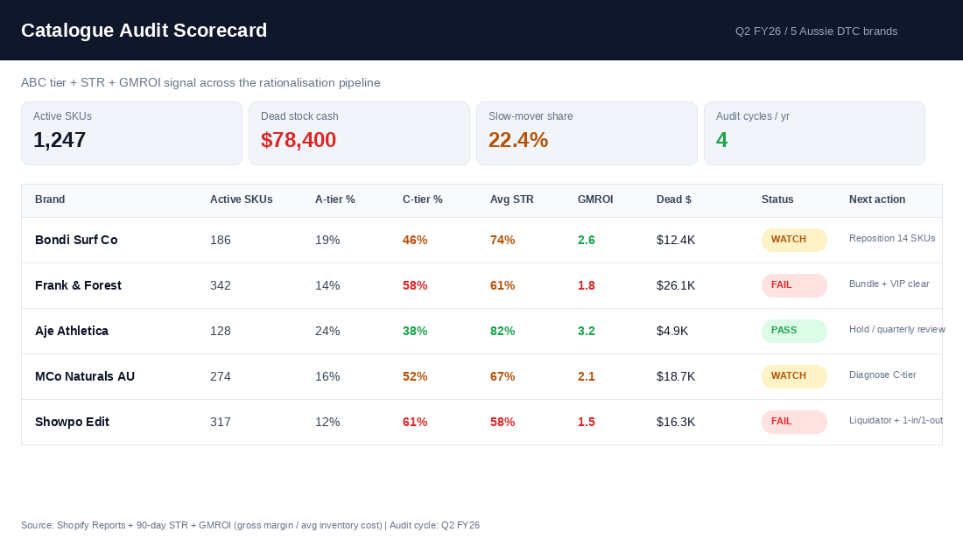Viewport: 963px width, 560px height.
Task: Click the A-tier % column header
Action: pos(334,199)
